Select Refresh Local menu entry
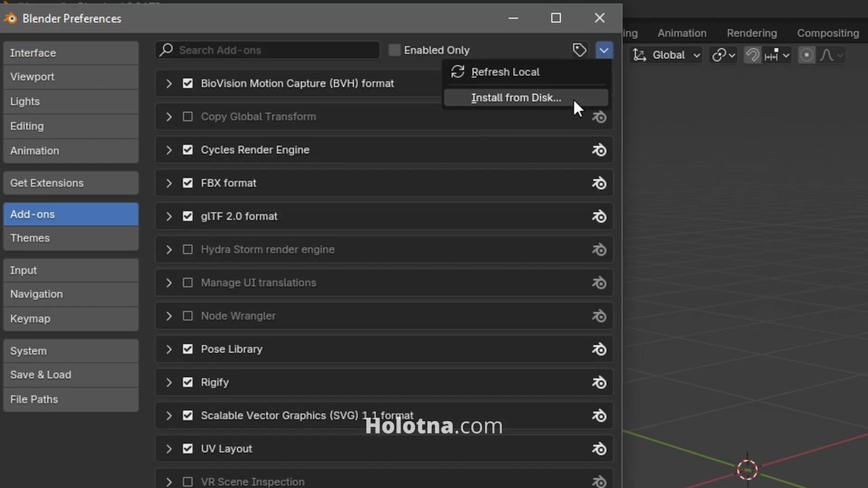This screenshot has height=488, width=868. 526,72
